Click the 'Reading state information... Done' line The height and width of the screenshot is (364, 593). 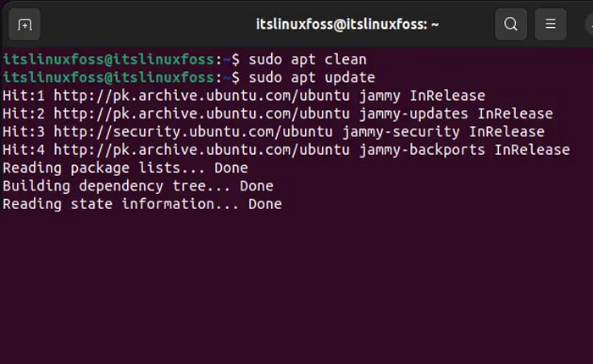[142, 204]
